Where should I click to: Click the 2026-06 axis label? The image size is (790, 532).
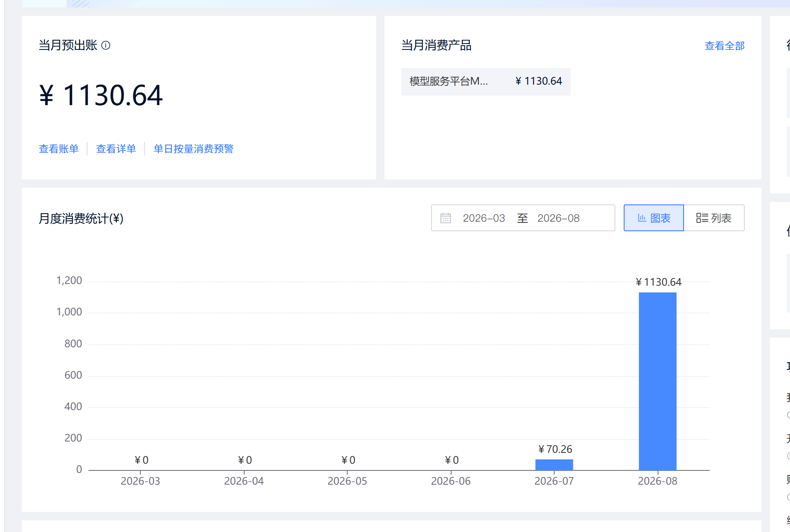[x=451, y=481]
